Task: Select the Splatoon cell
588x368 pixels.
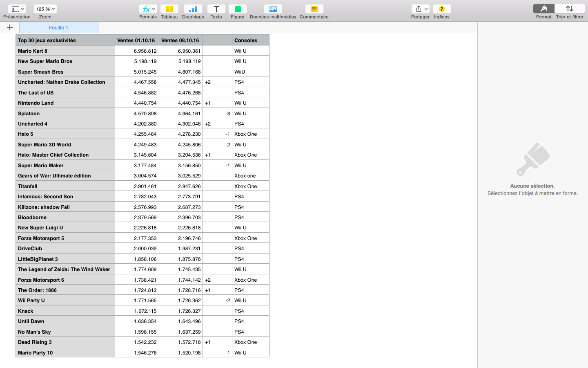Action: [65, 113]
